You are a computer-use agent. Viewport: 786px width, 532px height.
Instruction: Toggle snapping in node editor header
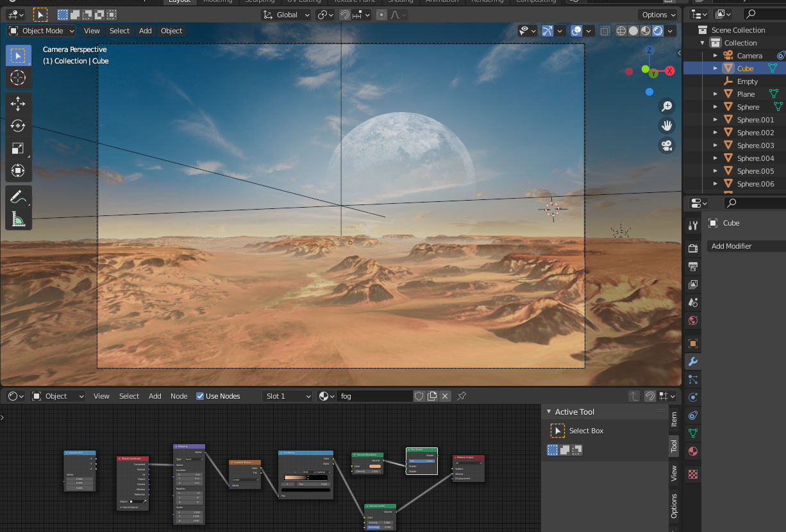click(x=650, y=396)
